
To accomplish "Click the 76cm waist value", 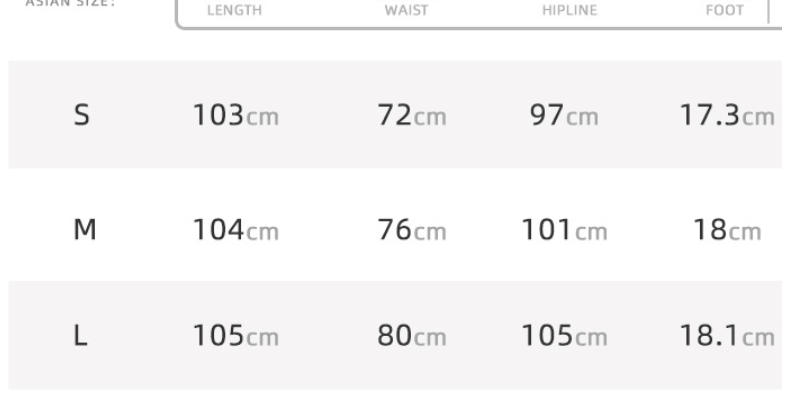I will [x=412, y=230].
